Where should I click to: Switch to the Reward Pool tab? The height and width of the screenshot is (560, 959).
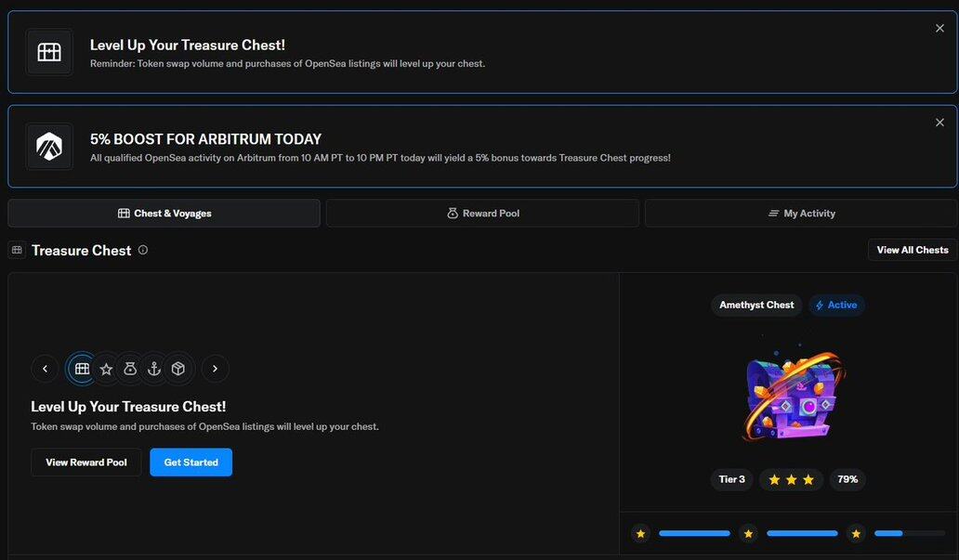click(x=482, y=214)
